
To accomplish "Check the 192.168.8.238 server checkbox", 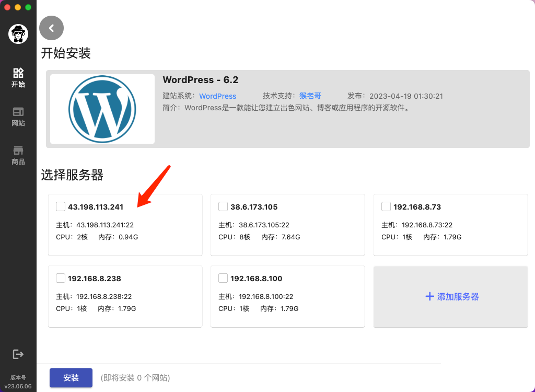I will coord(61,278).
